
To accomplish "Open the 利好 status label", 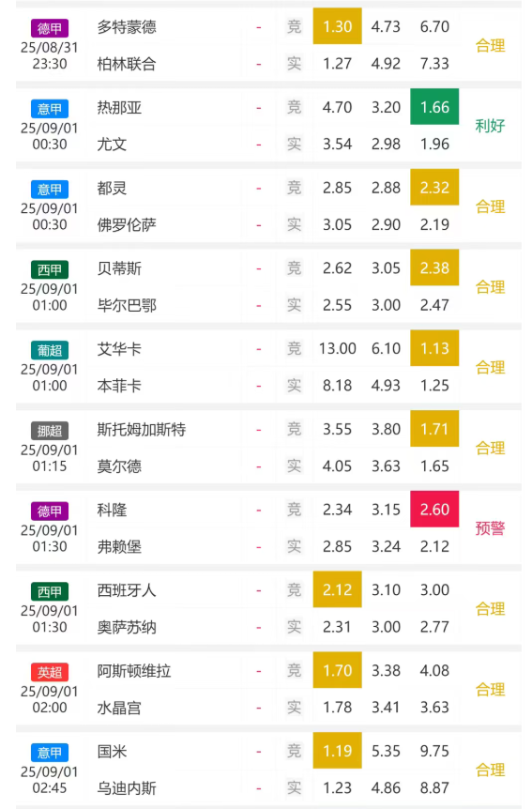I will (490, 126).
